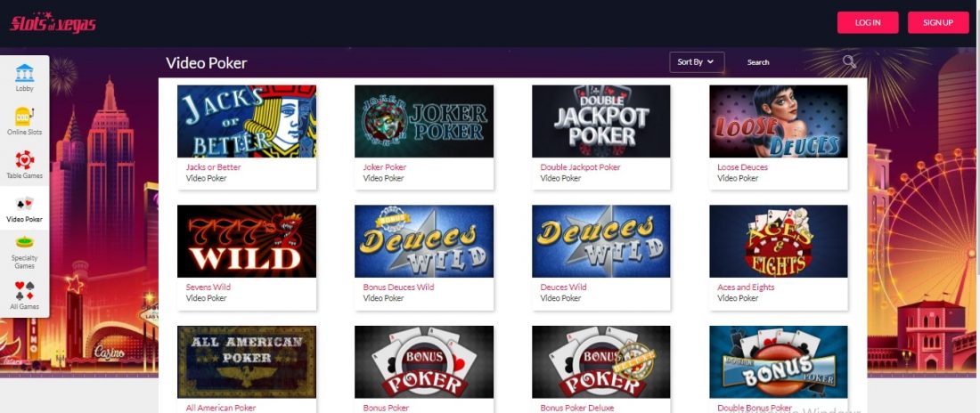The width and height of the screenshot is (980, 413).
Task: Open Aces and Eights thumbnail
Action: 778,241
